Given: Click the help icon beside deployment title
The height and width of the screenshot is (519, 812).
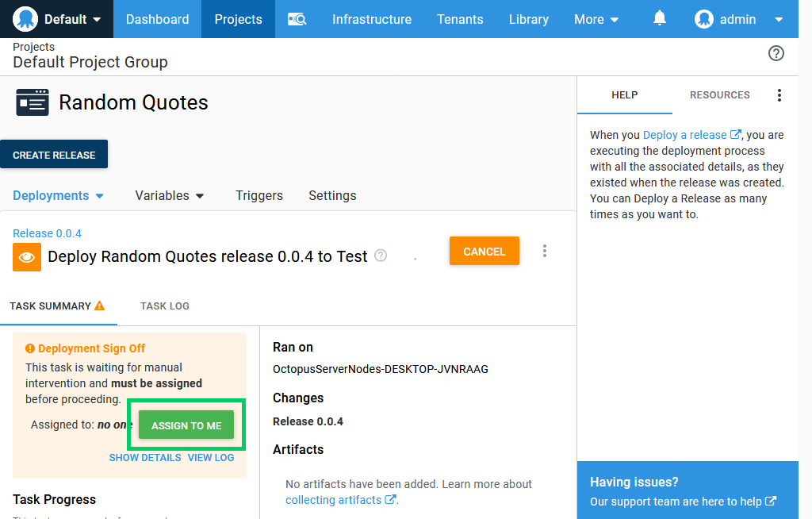Looking at the screenshot, I should point(381,256).
